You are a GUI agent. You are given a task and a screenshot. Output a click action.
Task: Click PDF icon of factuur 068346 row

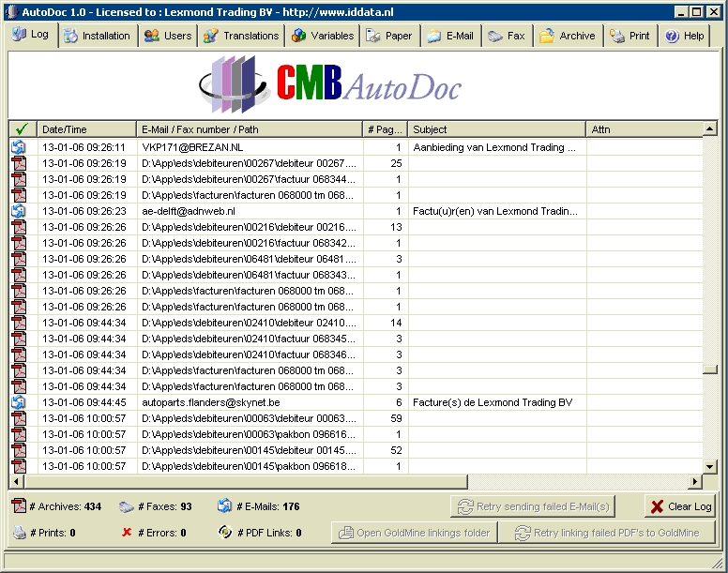pyautogui.click(x=19, y=354)
